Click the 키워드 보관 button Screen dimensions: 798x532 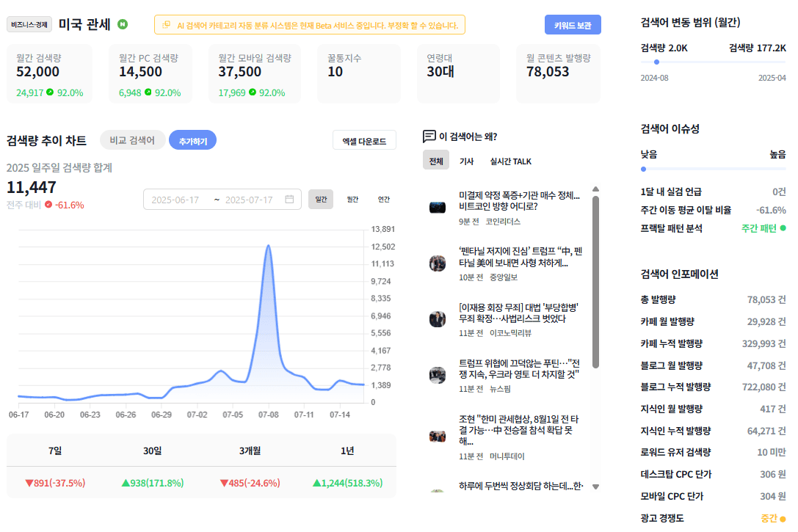point(573,25)
